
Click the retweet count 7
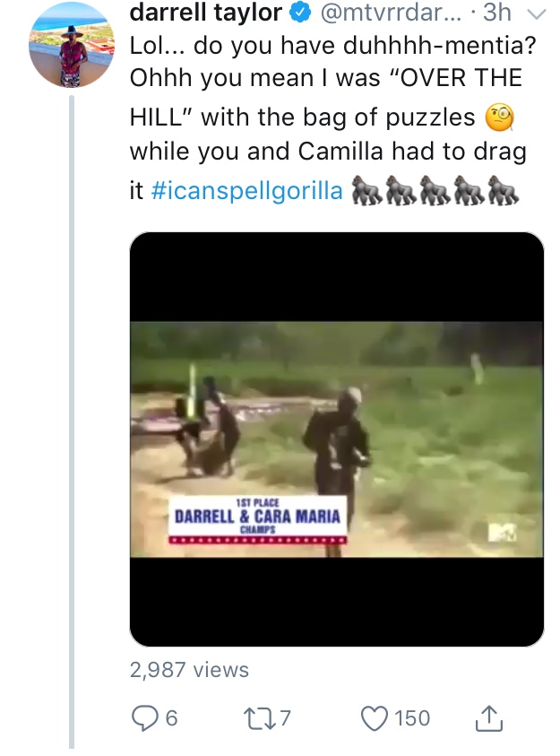tap(285, 718)
